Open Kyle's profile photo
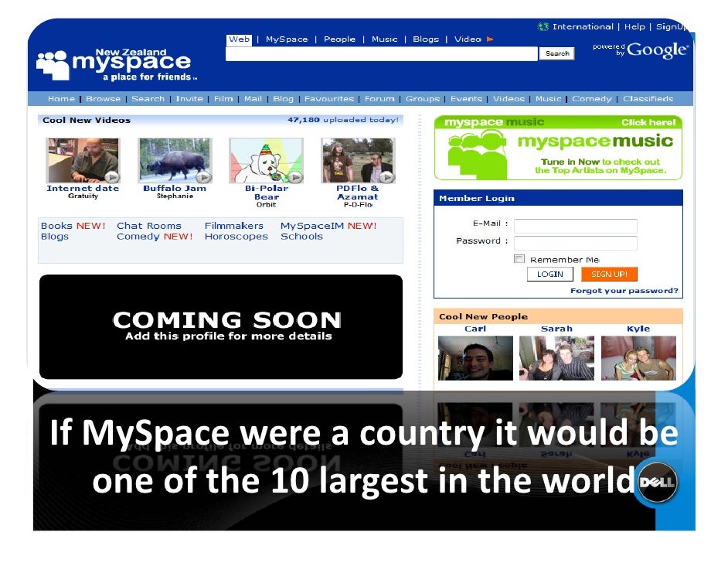728x563 pixels. point(638,358)
